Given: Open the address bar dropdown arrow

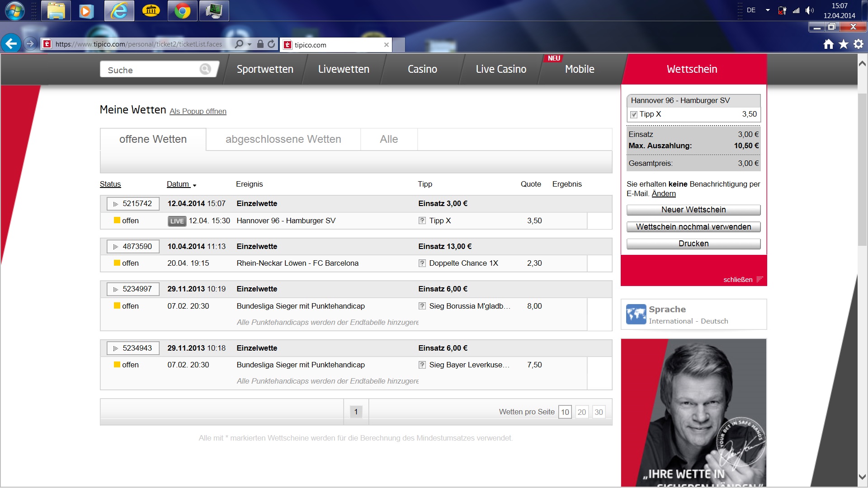Looking at the screenshot, I should pos(250,44).
